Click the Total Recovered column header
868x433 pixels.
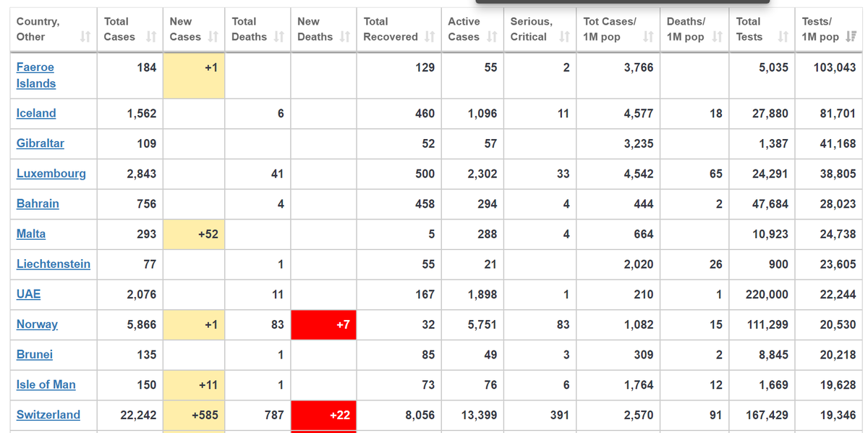click(x=399, y=29)
